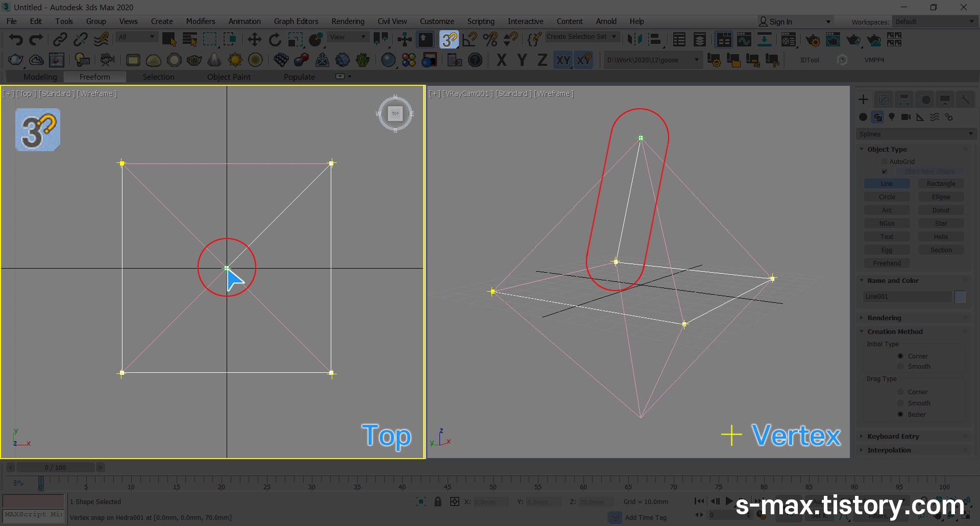Switch to the Object Paint ribbon tab
This screenshot has height=526, width=980.
coord(229,77)
